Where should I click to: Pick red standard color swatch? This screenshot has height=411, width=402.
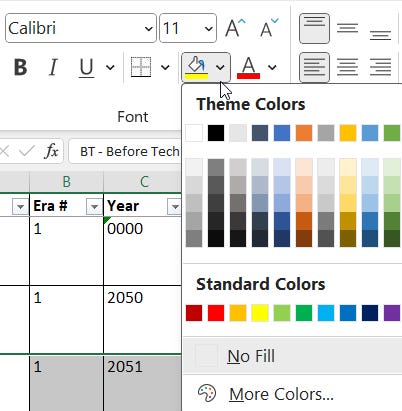pos(216,313)
